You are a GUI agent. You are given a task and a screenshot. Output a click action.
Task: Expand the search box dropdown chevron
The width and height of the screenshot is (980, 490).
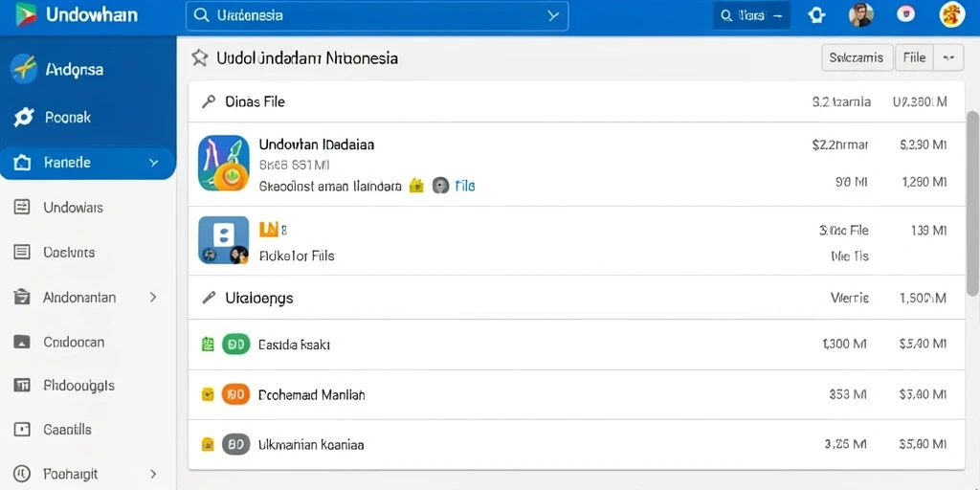coord(553,15)
